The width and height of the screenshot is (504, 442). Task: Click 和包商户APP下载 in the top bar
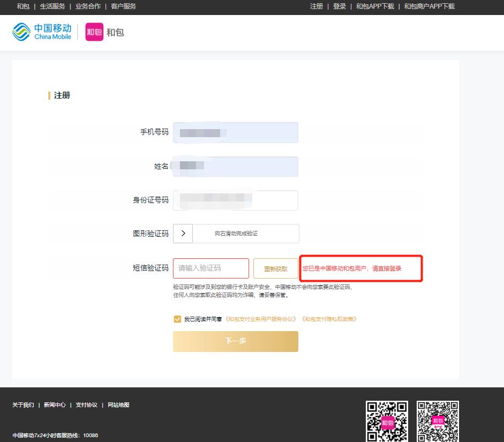(x=430, y=6)
